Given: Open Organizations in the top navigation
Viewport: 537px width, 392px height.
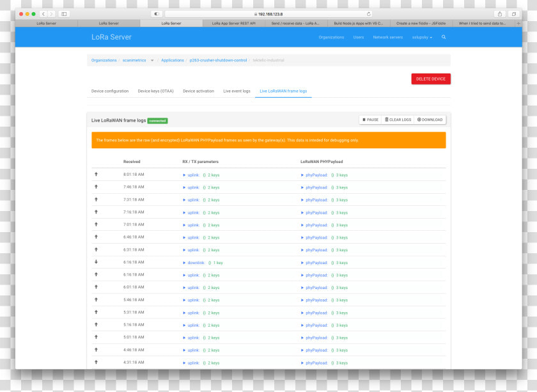Looking at the screenshot, I should 331,37.
